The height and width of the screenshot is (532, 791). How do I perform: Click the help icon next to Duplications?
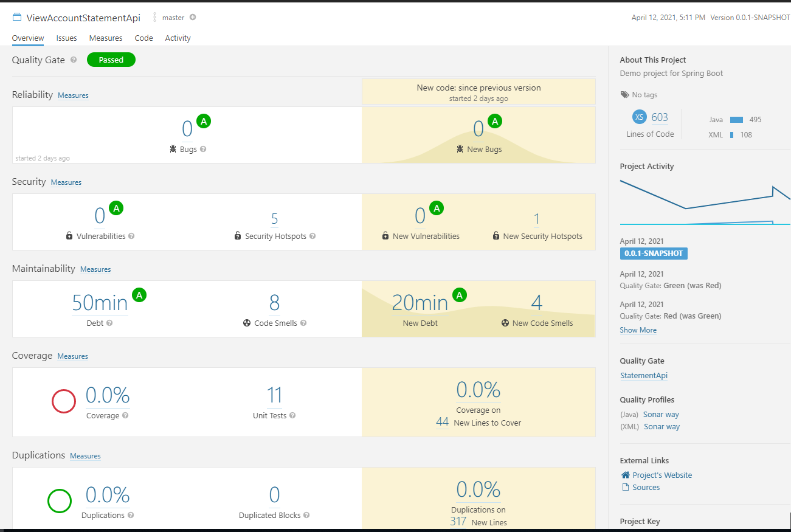(131, 515)
